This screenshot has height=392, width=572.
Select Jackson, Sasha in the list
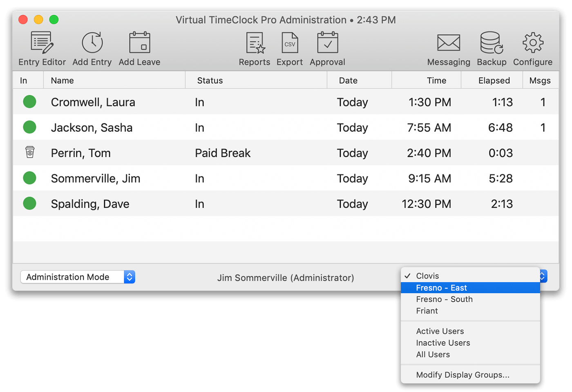coord(92,128)
